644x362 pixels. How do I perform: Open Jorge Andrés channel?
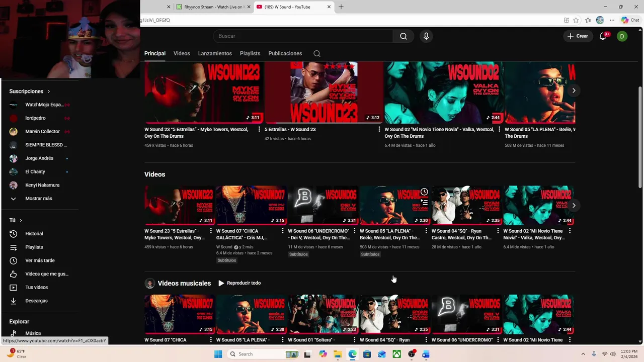coord(39,158)
